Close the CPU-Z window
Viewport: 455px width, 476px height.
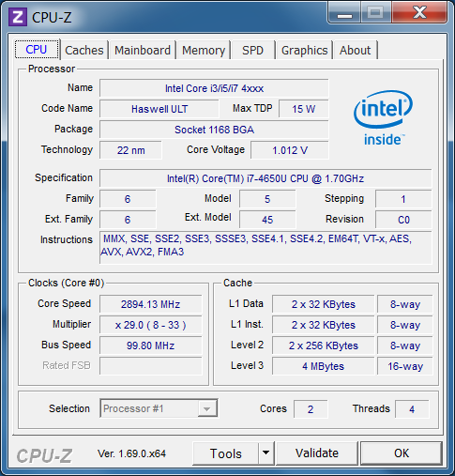click(x=419, y=12)
